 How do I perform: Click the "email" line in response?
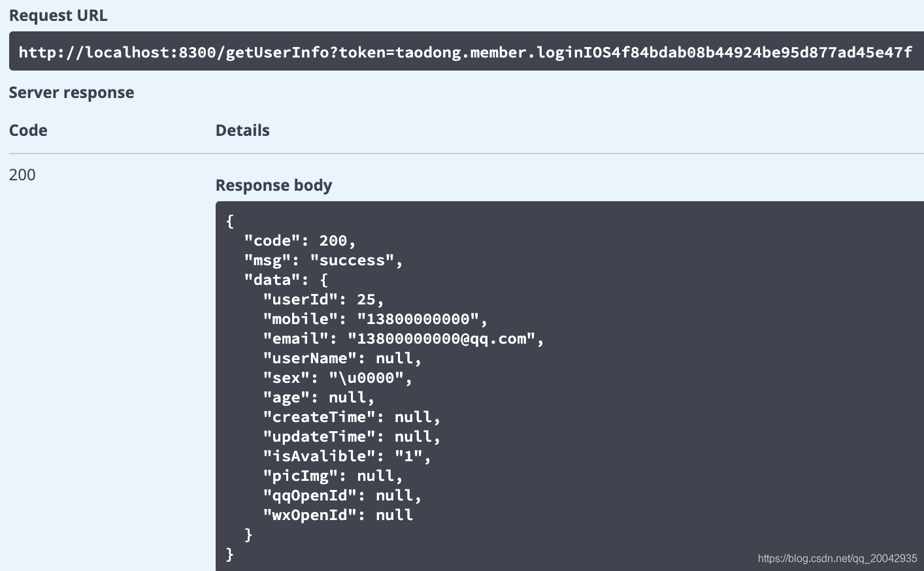click(403, 338)
